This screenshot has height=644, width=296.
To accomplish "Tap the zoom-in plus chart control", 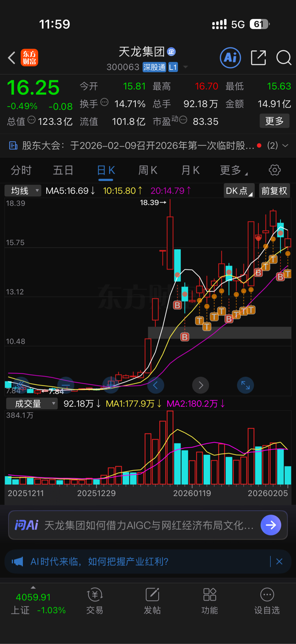I will tap(111, 385).
